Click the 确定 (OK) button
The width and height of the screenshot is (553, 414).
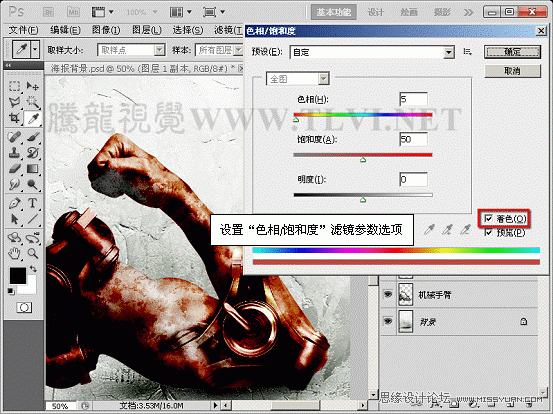[x=512, y=52]
